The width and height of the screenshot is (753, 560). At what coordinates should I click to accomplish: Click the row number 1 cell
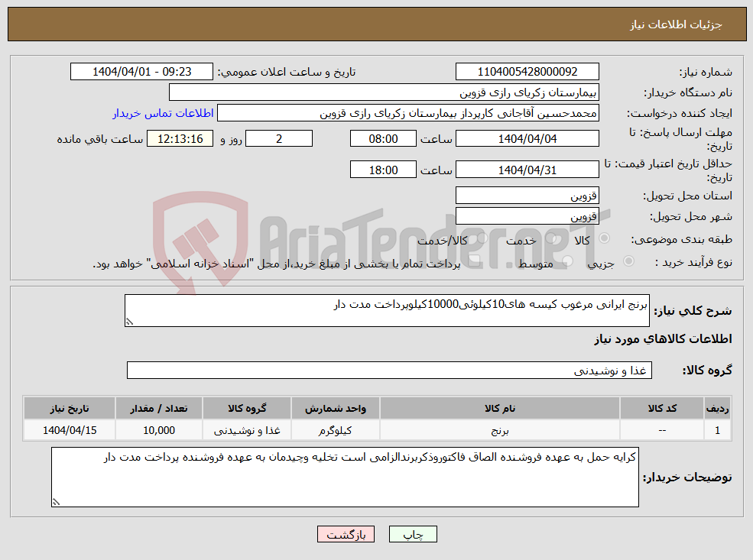pos(717,430)
